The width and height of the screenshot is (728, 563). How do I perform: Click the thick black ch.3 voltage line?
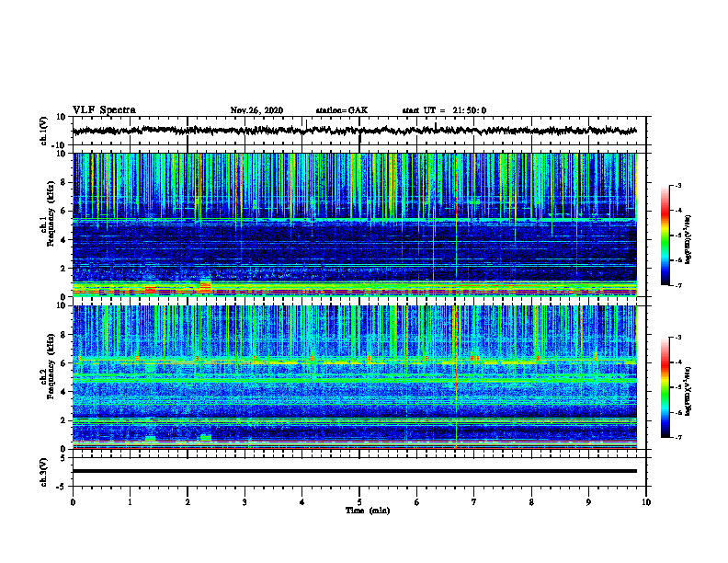click(354, 471)
